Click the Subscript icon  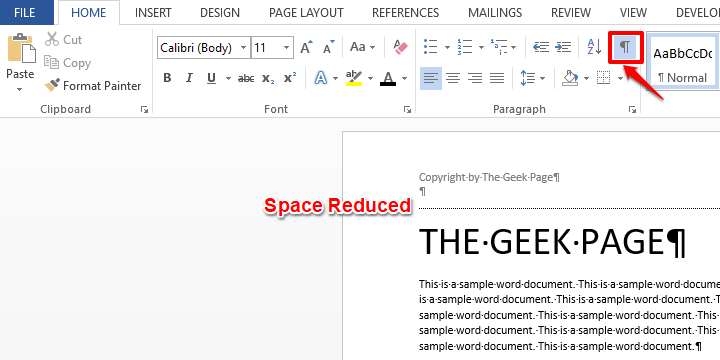[268, 79]
